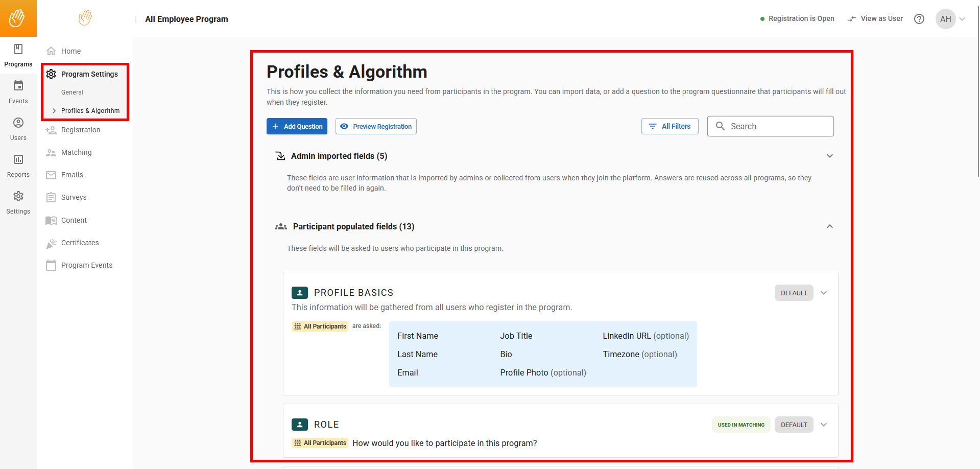The width and height of the screenshot is (980, 469).
Task: Expand the Admin imported fields section
Action: click(830, 156)
